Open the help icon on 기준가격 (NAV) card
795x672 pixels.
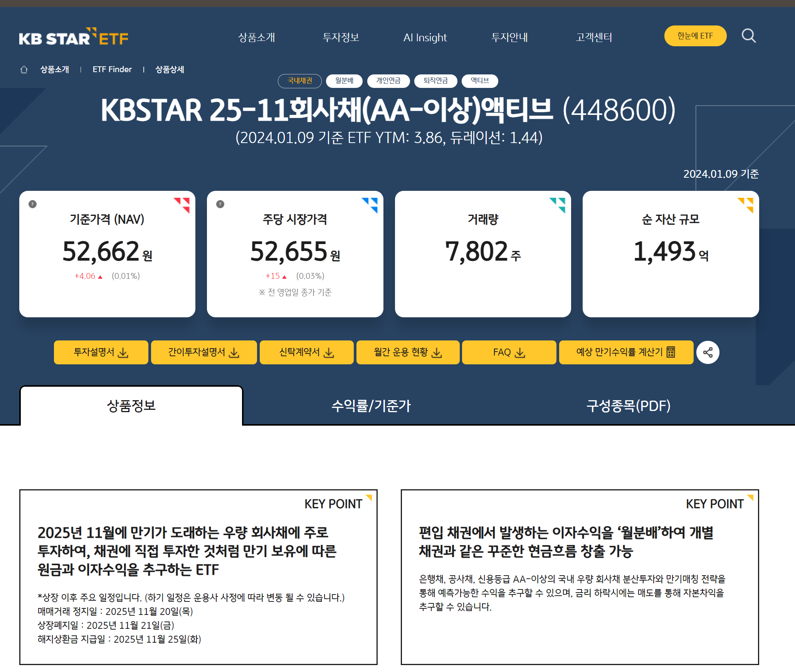point(33,204)
